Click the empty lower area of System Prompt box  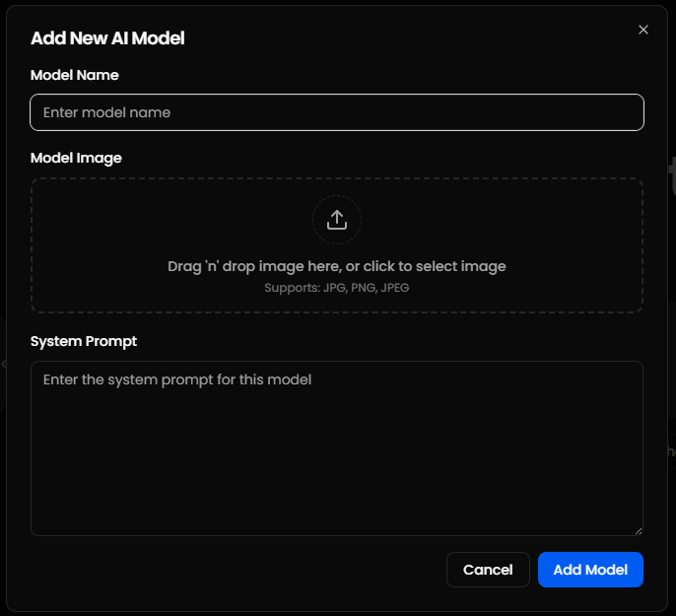tap(337, 493)
